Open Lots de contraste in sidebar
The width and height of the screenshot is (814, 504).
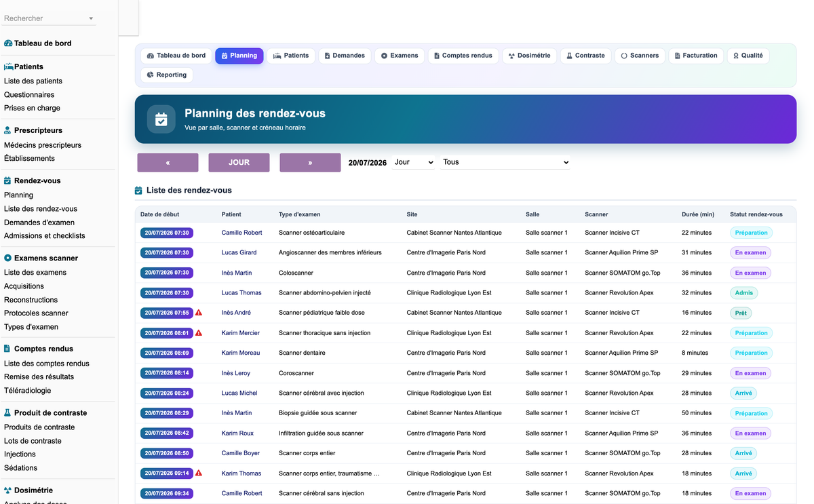[x=33, y=441]
